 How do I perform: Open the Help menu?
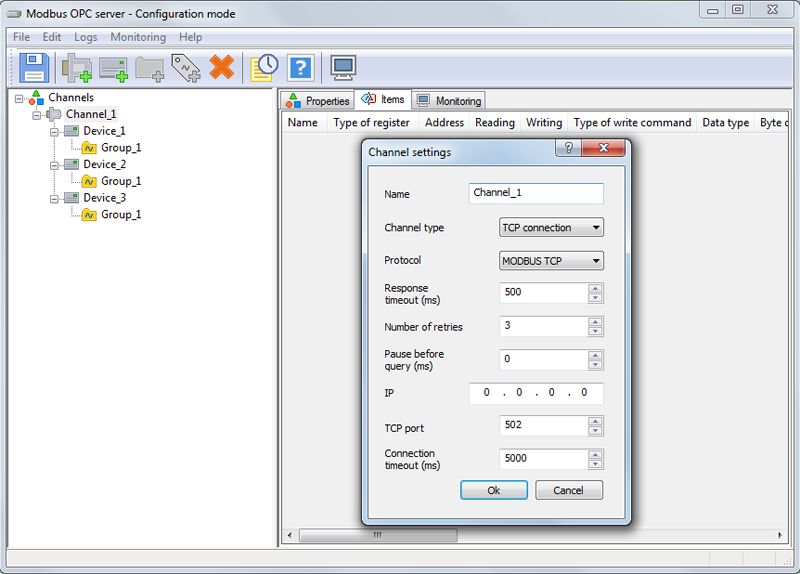pos(190,37)
